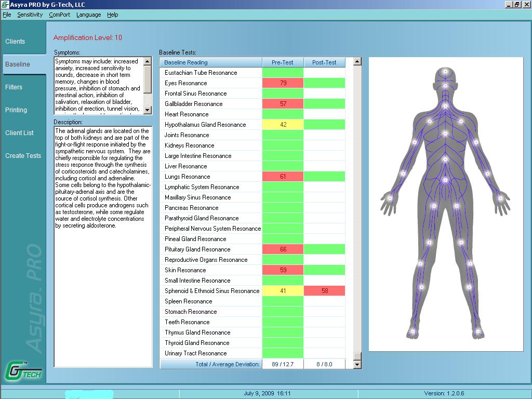Select Eyes Resonance row
Viewport: 532px width, 399px height.
click(x=252, y=83)
